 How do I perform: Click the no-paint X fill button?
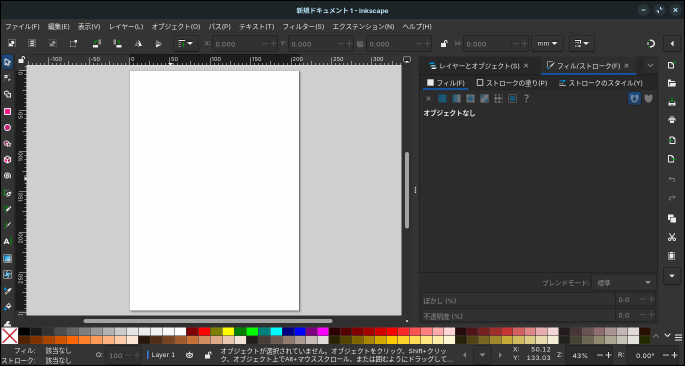coord(428,99)
